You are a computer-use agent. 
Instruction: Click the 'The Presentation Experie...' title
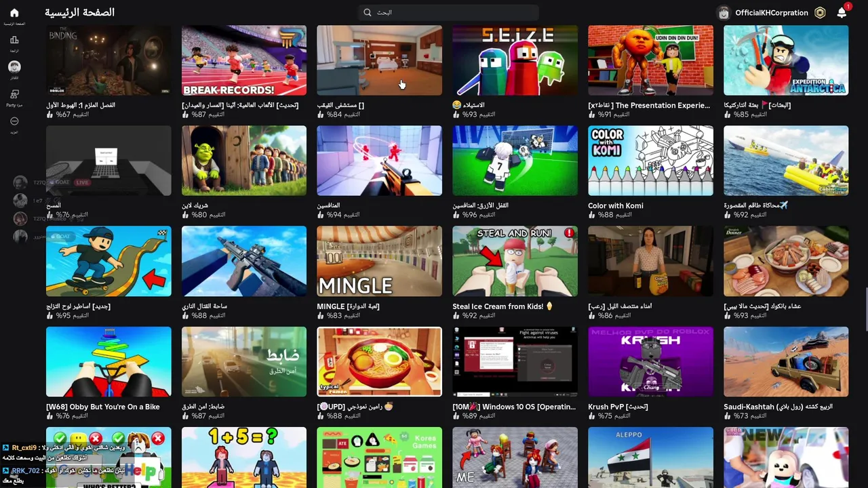[x=649, y=105]
